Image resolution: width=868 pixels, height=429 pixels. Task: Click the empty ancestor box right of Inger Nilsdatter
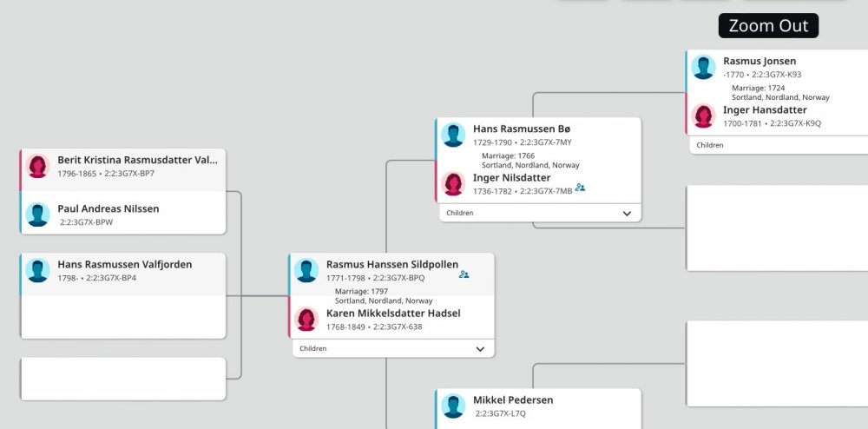tap(777, 228)
